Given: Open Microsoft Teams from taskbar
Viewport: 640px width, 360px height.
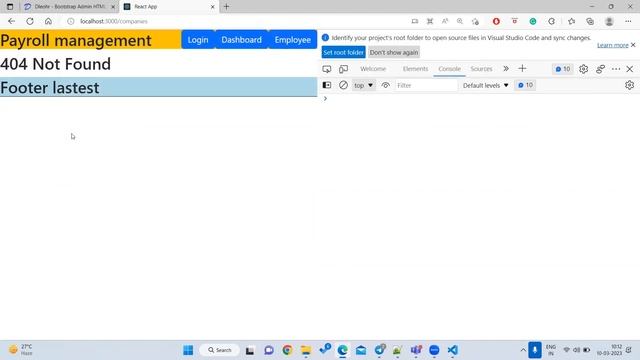Looking at the screenshot, I should click(416, 350).
